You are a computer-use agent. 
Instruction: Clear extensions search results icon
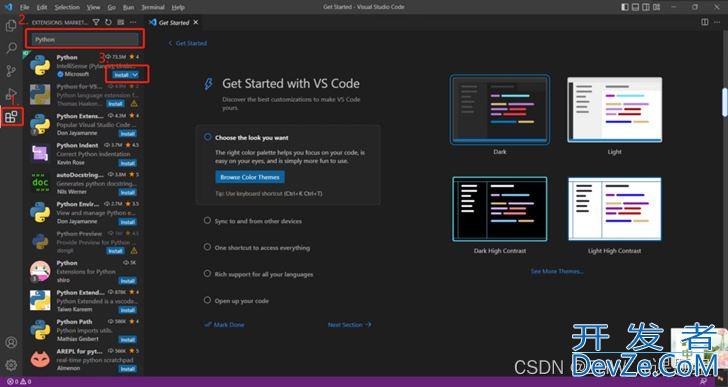click(121, 22)
